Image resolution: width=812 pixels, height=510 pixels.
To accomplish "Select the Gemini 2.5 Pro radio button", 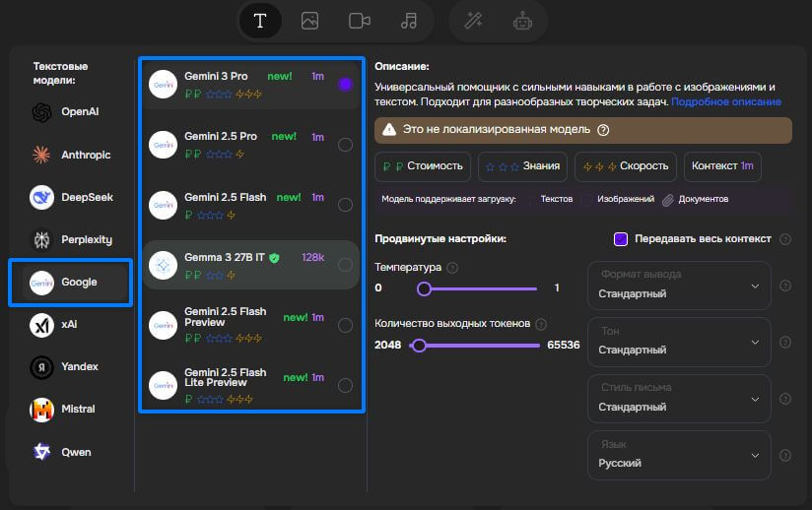I will pos(345,145).
